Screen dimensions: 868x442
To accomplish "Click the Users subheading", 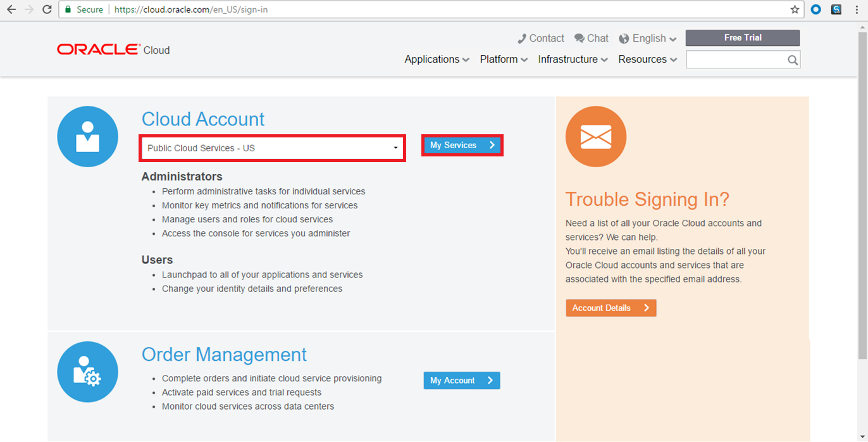I will pyautogui.click(x=158, y=260).
